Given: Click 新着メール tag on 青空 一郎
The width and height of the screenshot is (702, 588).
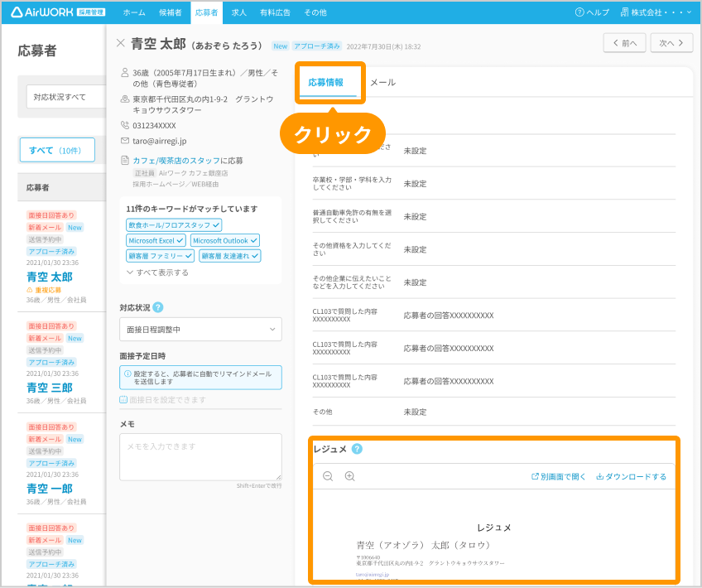Looking at the screenshot, I should 45,439.
